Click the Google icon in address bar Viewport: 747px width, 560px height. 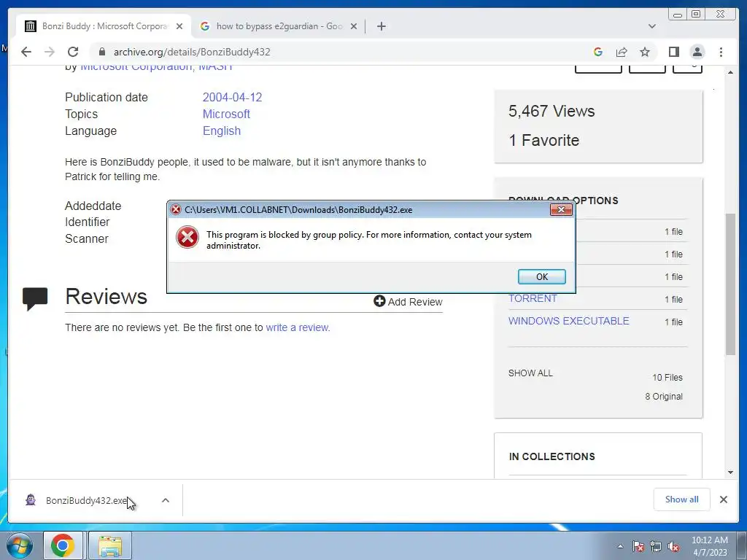(598, 52)
